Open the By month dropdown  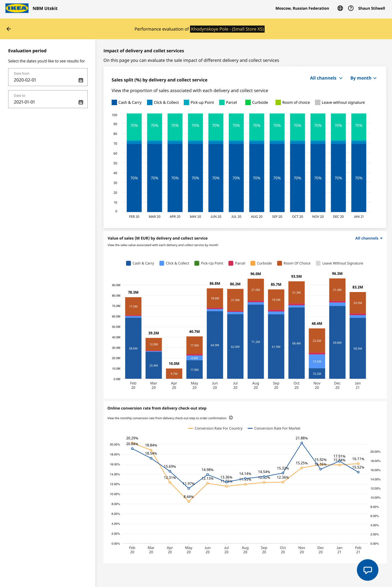coord(363,78)
